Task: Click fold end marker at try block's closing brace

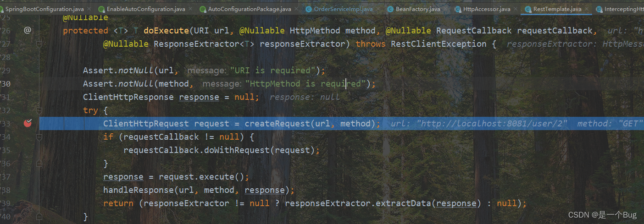Action: pos(39,216)
